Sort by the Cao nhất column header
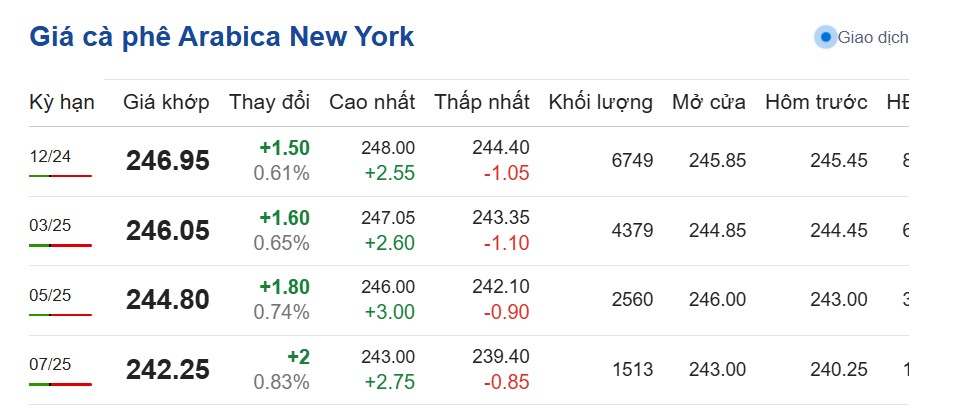 point(372,102)
